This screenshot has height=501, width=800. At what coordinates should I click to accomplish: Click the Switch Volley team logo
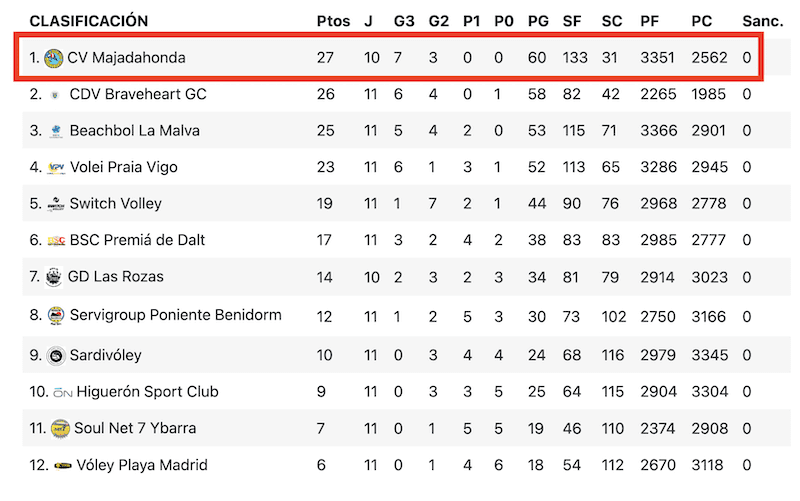pos(56,204)
